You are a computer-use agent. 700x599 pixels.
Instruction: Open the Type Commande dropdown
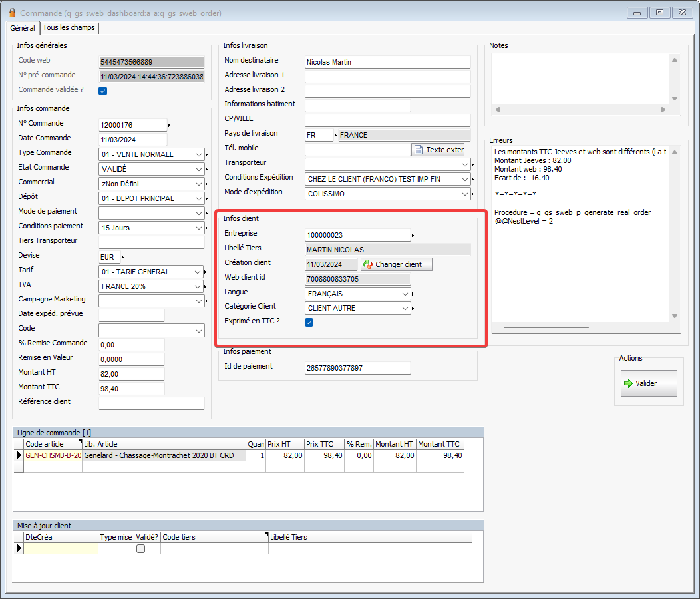coord(199,154)
